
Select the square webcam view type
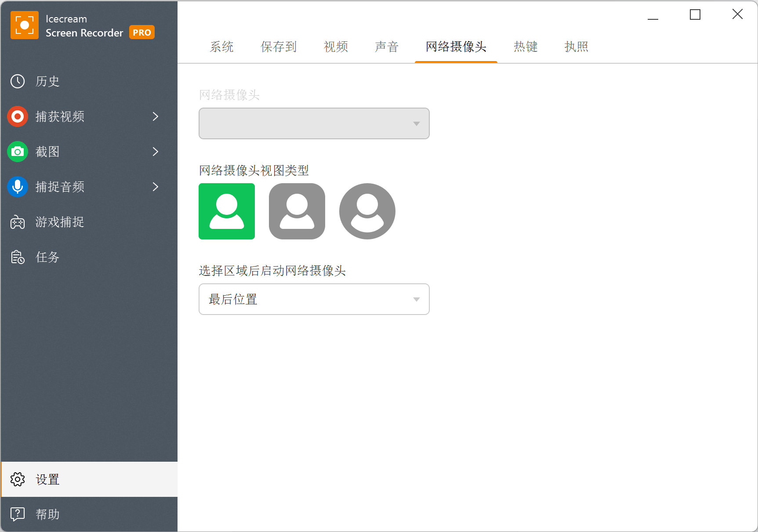coord(227,211)
